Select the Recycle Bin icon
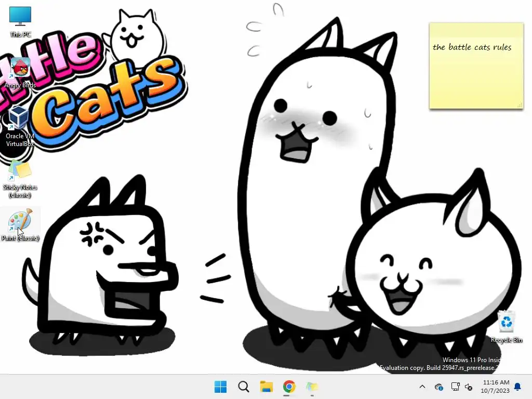This screenshot has width=532, height=399. tap(506, 326)
